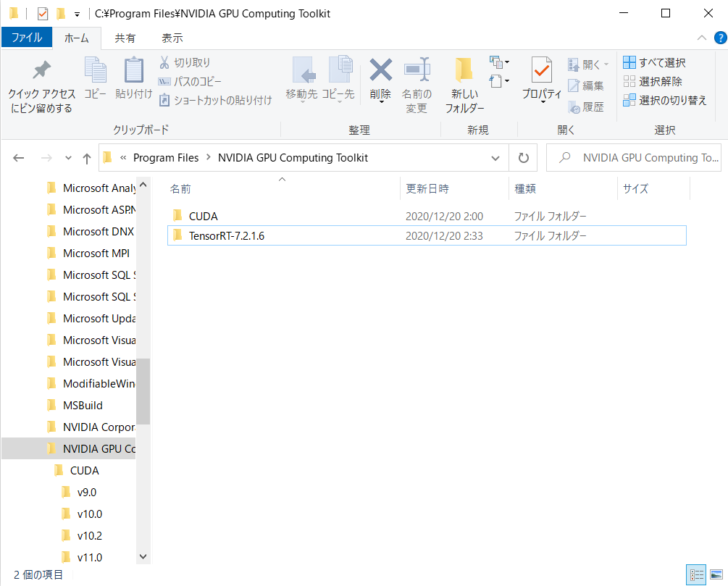Click the Back navigation arrow
Screen dimensions: 728x586
click(x=19, y=158)
